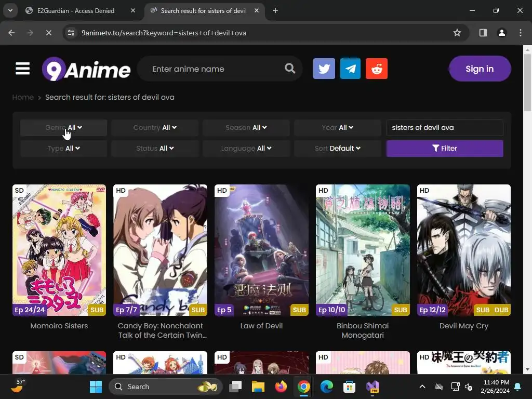
Task: Open the tab search dropdown arrow
Action: pyautogui.click(x=10, y=10)
